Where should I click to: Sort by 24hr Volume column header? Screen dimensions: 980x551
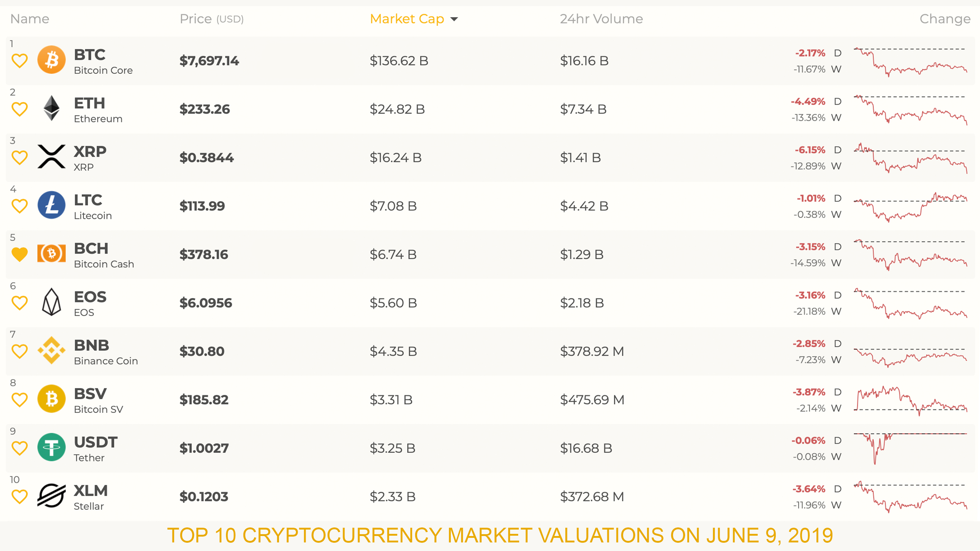601,19
